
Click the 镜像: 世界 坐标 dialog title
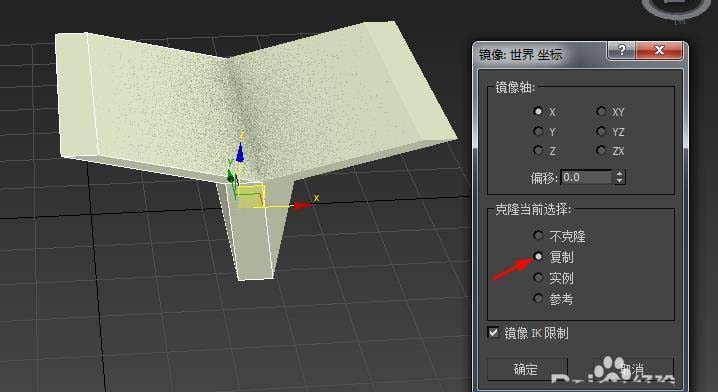click(520, 54)
